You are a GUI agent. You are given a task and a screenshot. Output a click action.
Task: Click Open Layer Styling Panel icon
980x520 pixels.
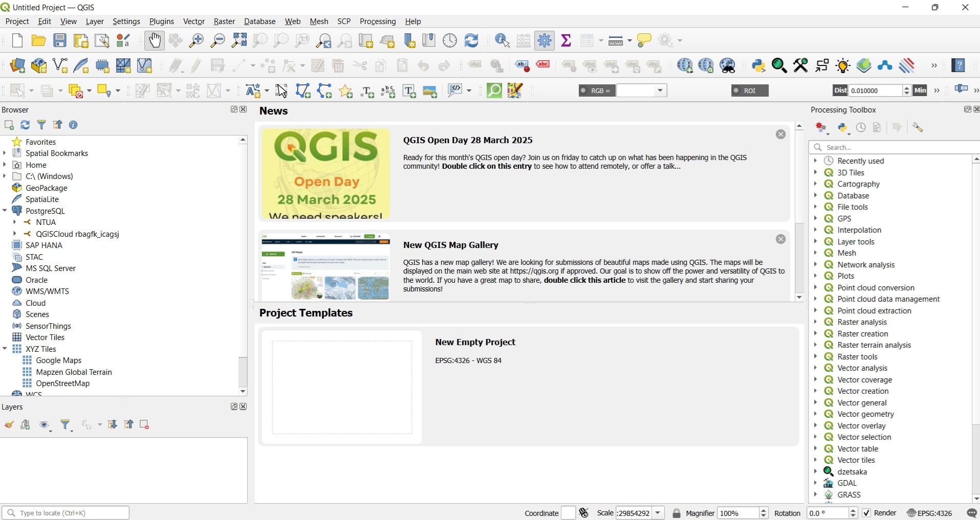coord(9,425)
